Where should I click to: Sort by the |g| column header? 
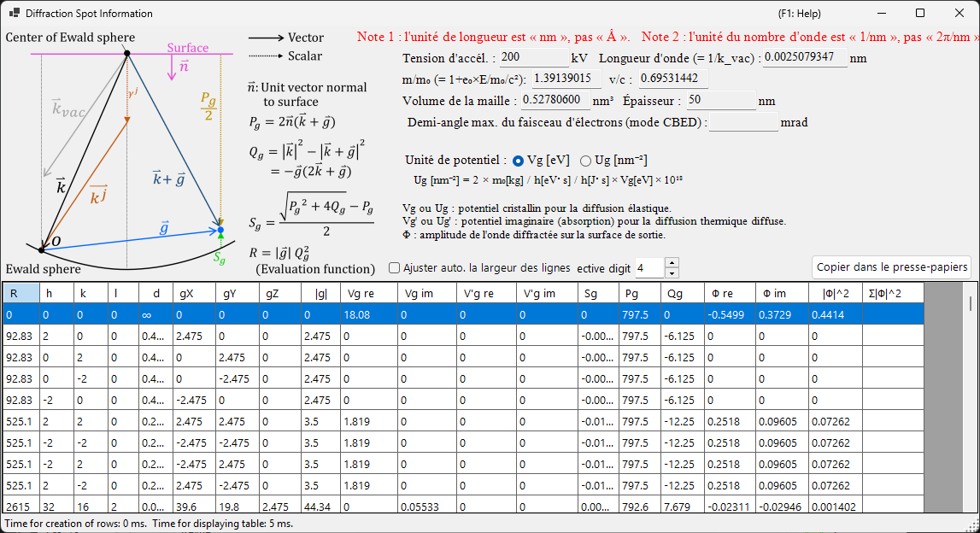(320, 293)
